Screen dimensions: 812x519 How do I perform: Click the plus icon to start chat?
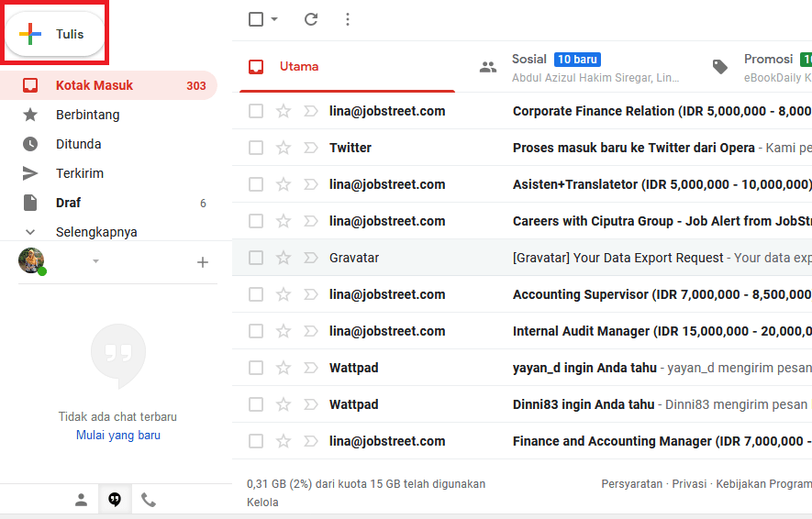(x=203, y=262)
